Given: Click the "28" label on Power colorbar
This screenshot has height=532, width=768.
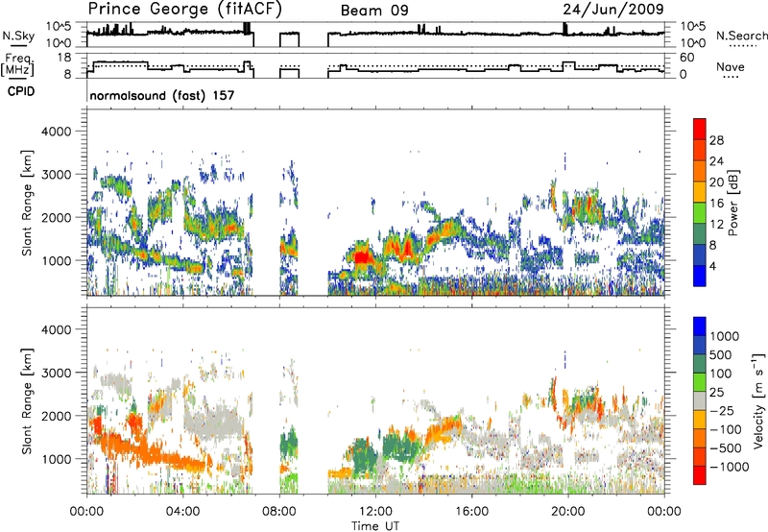Looking at the screenshot, I should click(x=716, y=140).
